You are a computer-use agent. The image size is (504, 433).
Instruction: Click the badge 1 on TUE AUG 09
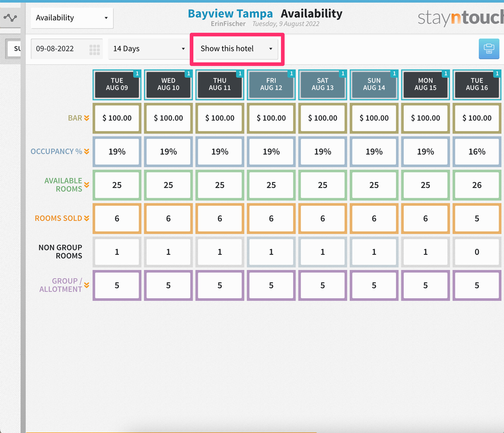137,73
